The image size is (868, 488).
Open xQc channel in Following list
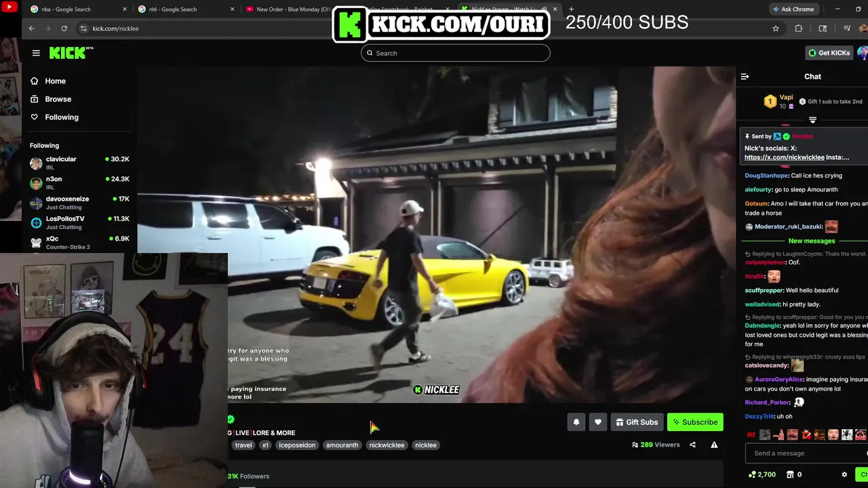79,243
